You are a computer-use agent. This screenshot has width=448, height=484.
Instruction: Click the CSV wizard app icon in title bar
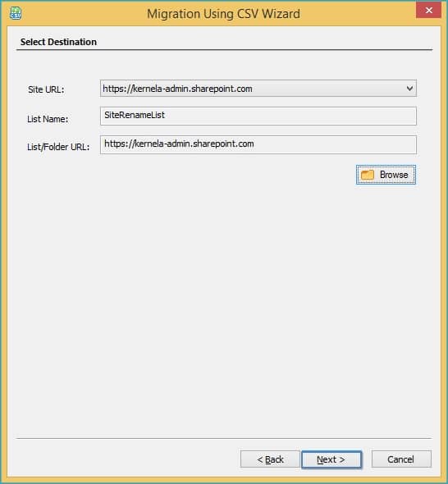tap(16, 13)
